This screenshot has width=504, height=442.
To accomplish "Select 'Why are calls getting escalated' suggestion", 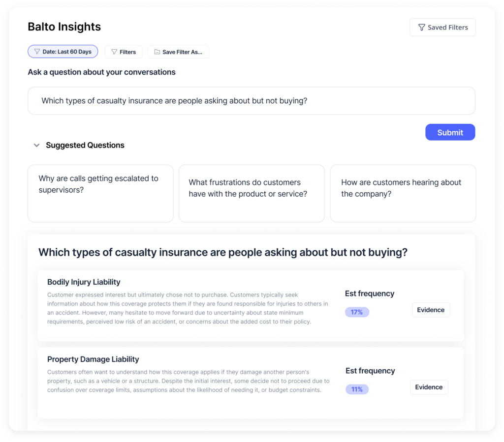I will click(x=100, y=194).
